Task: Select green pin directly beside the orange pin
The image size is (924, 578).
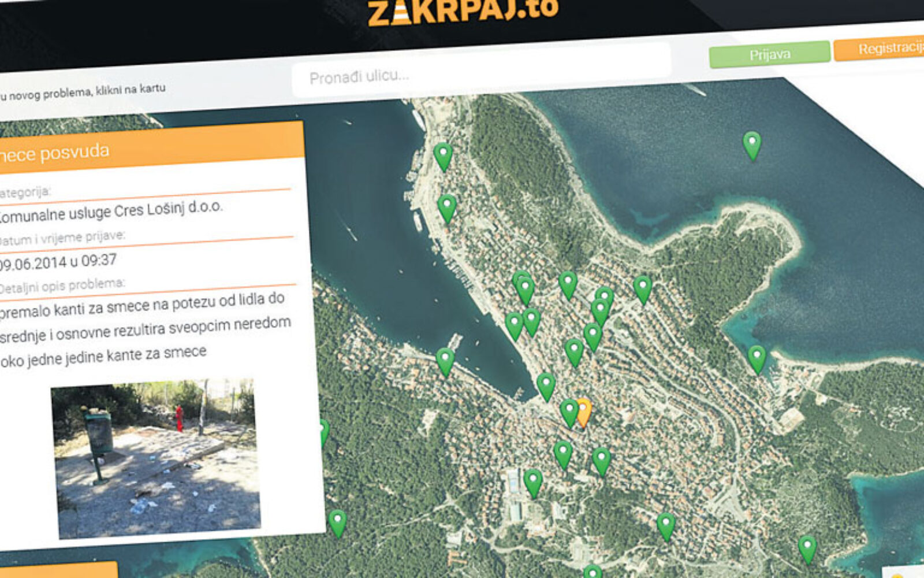Action: coord(569,412)
